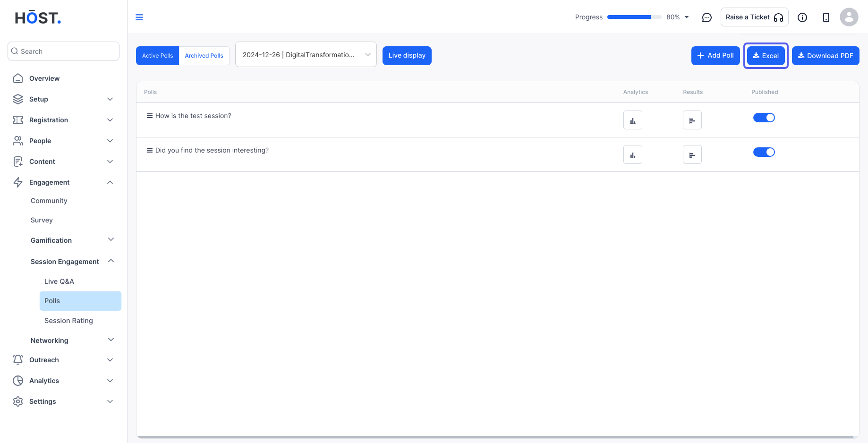This screenshot has height=443, width=868.
Task: Open the session selector dropdown 2024-12-26
Action: 306,55
